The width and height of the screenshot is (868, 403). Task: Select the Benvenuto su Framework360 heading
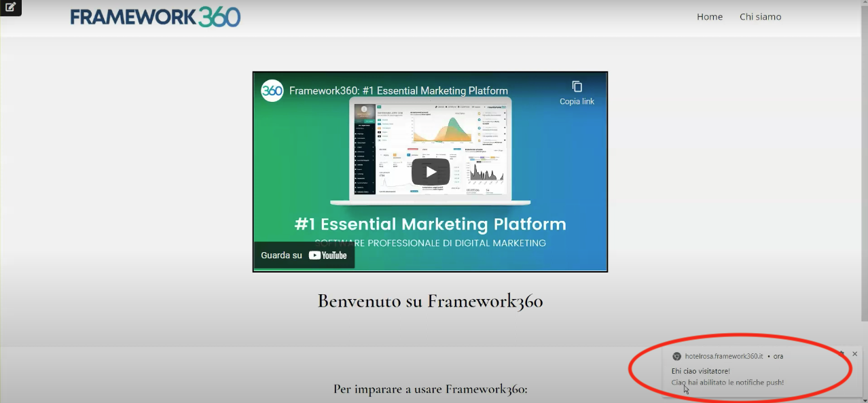coord(430,301)
